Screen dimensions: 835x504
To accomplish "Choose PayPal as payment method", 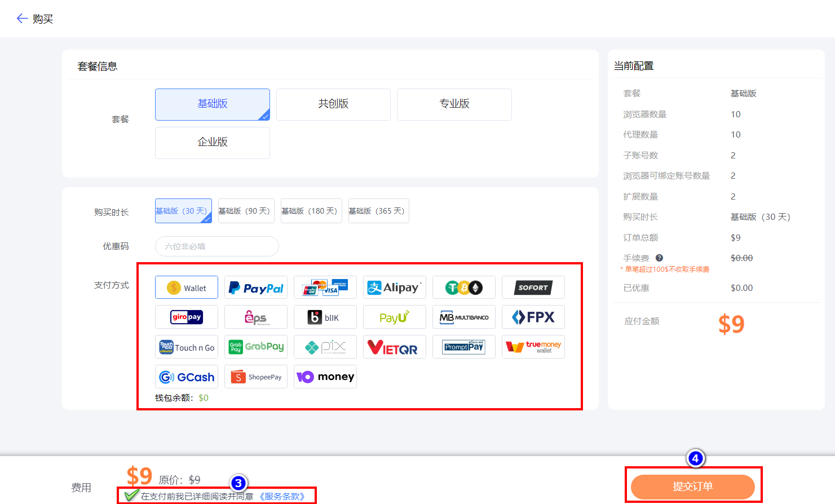I will coord(256,288).
